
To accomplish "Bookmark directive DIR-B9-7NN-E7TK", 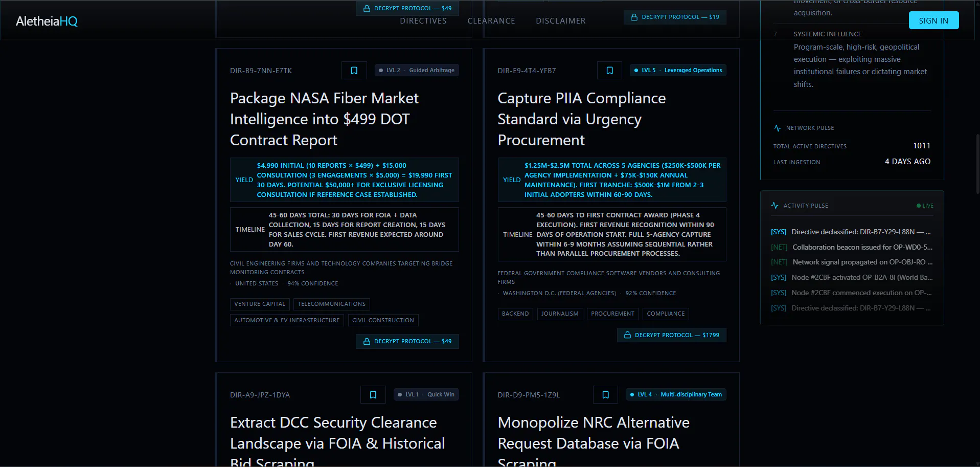I will tap(354, 71).
